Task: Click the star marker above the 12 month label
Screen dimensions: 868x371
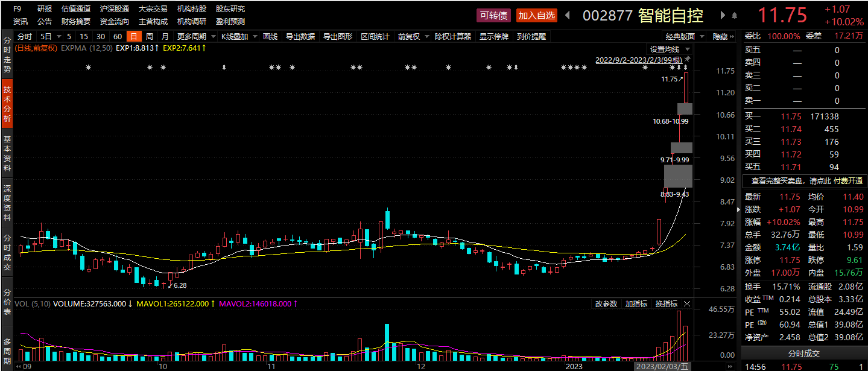Action: pyautogui.click(x=414, y=67)
